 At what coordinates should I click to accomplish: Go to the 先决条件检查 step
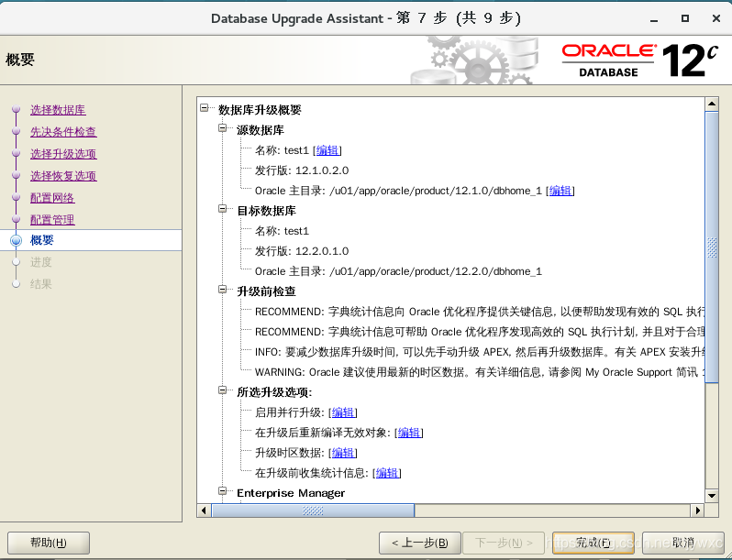pyautogui.click(x=63, y=132)
